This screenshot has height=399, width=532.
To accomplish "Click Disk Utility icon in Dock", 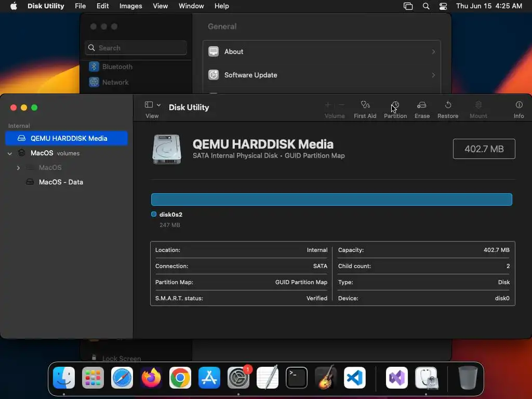I will pos(427,378).
